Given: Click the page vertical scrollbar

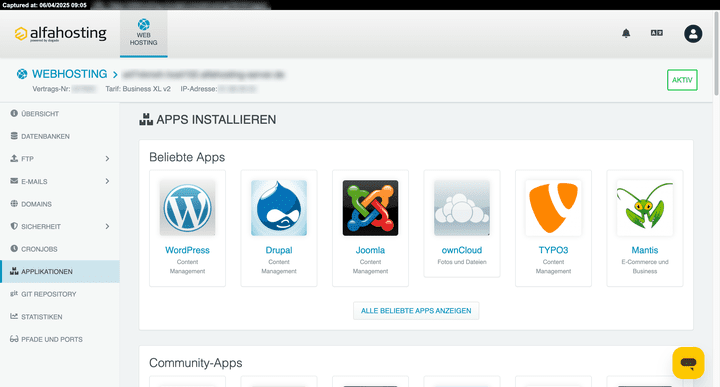Looking at the screenshot, I should pos(716,53).
